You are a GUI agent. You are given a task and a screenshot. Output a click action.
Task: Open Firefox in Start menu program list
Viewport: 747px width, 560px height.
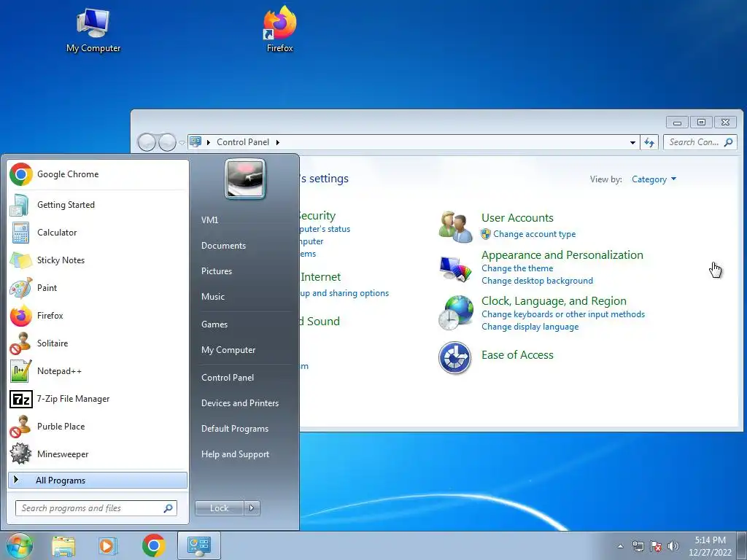[98, 315]
